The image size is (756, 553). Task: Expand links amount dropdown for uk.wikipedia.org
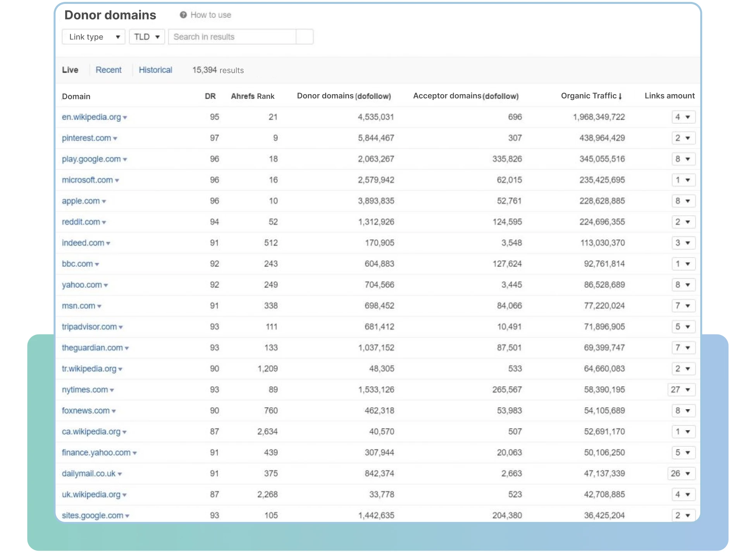point(684,494)
